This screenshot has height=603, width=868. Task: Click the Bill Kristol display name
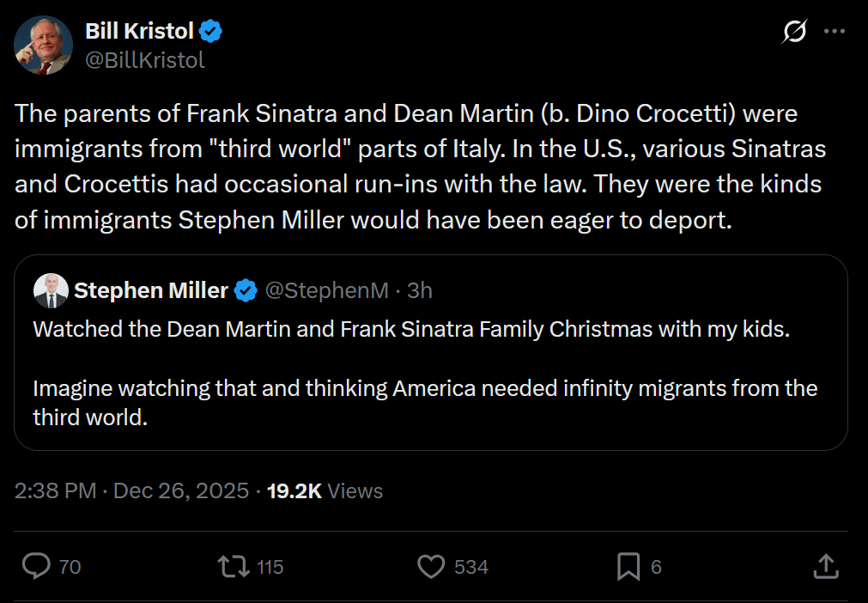point(141,32)
